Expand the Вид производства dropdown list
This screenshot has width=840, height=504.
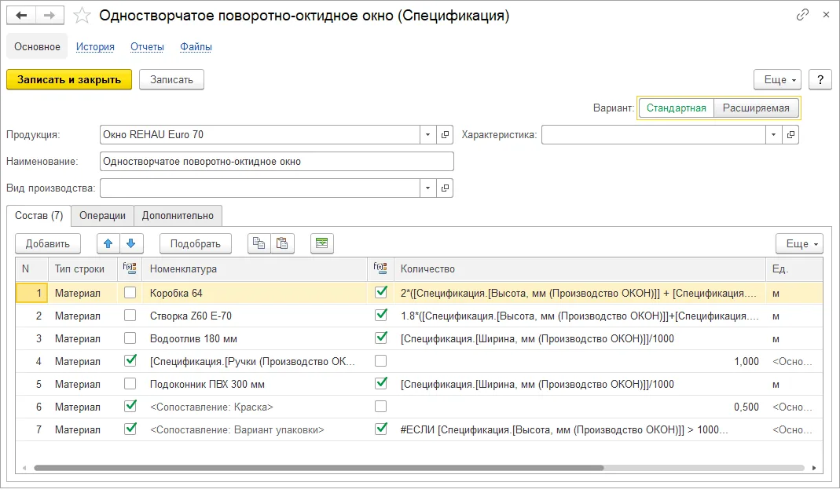427,188
